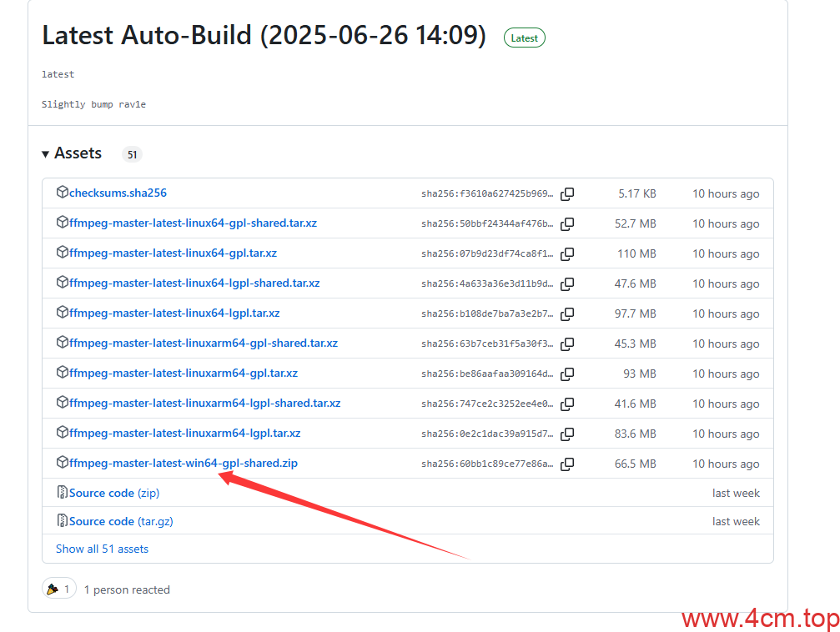The width and height of the screenshot is (840, 632).
Task: Click the 110 MB size value
Action: (636, 253)
